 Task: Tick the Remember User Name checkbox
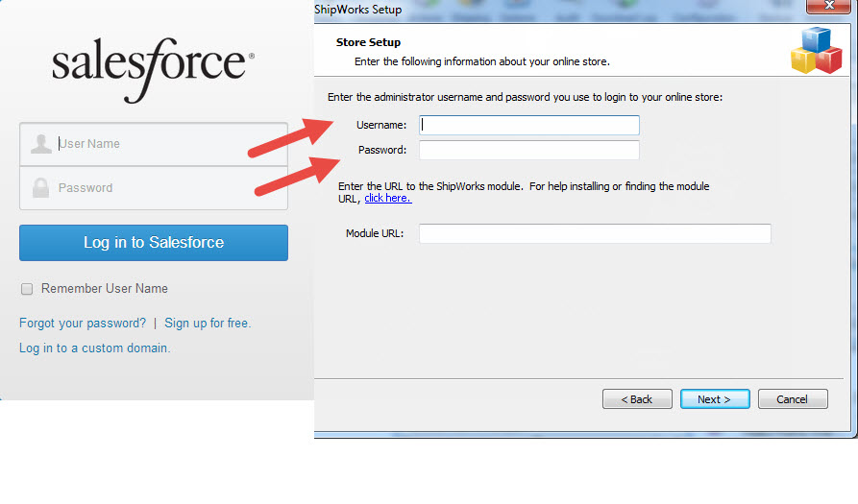pos(27,289)
